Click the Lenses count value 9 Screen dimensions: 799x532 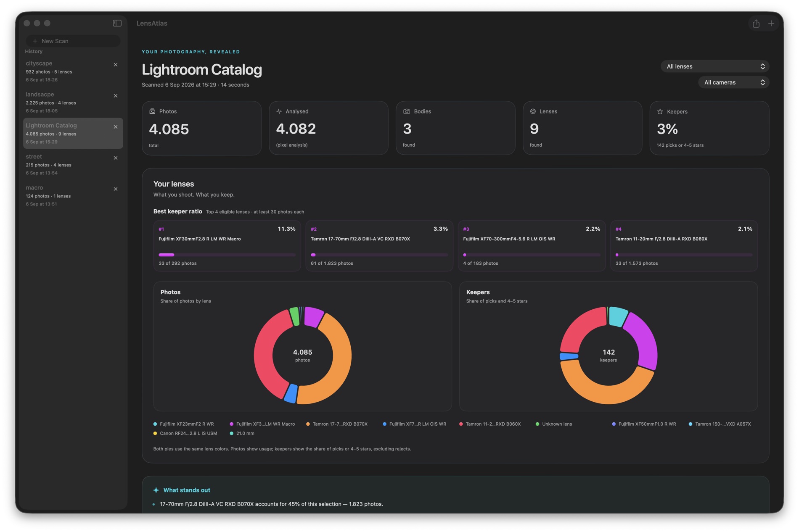(x=534, y=129)
